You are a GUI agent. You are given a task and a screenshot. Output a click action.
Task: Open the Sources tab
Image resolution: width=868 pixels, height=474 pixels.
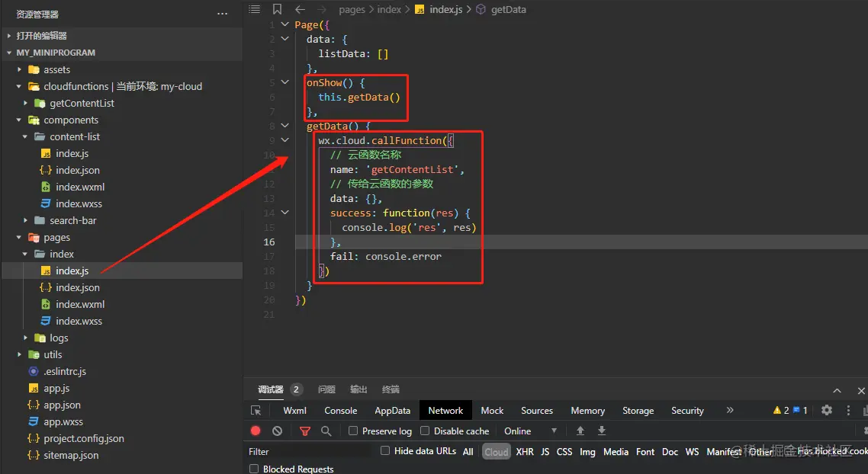click(537, 411)
